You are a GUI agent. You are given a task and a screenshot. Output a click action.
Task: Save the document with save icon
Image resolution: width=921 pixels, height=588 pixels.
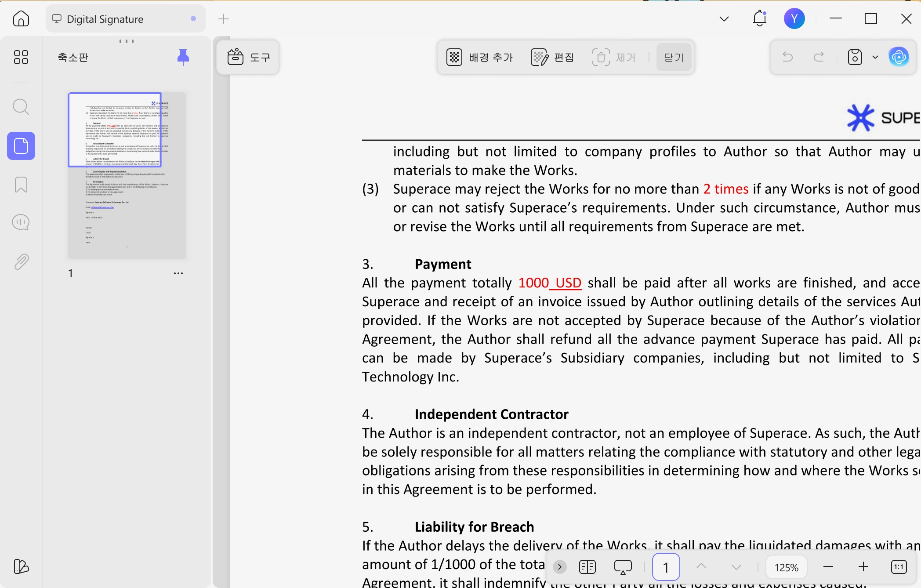855,57
